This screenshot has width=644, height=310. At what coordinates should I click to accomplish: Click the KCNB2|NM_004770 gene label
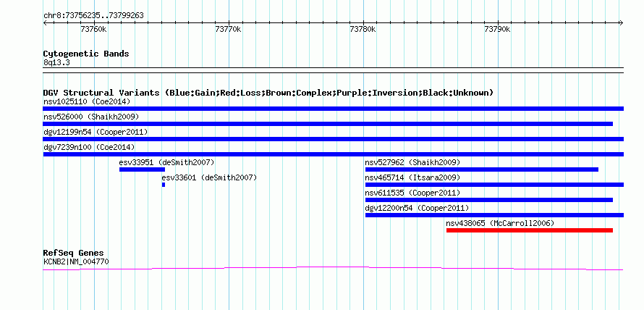(76, 261)
